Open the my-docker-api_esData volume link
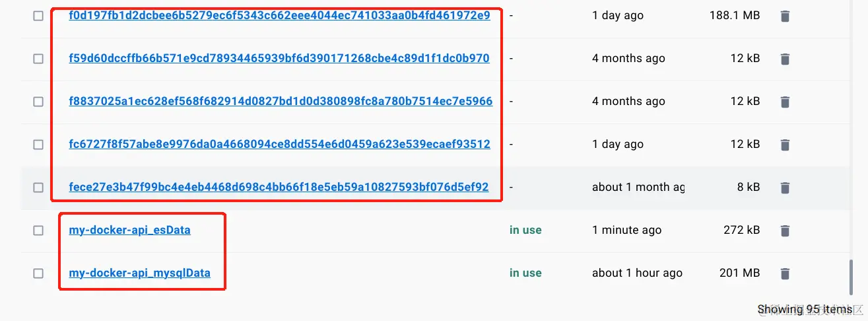The image size is (868, 321). click(x=129, y=230)
